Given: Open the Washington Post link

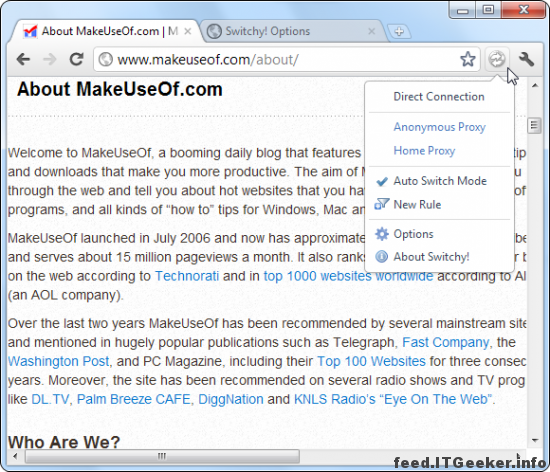Looking at the screenshot, I should (58, 361).
